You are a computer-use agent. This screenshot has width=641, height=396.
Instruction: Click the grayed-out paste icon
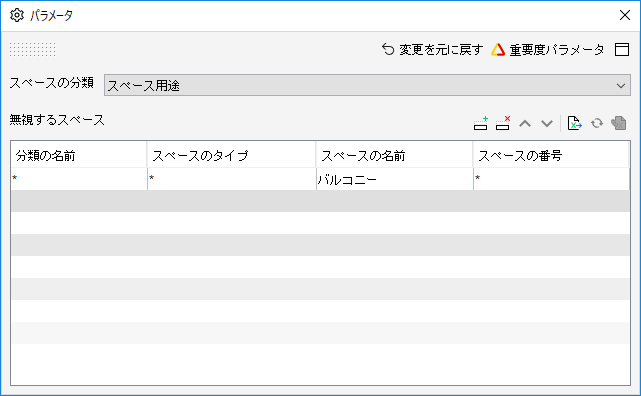tap(619, 123)
